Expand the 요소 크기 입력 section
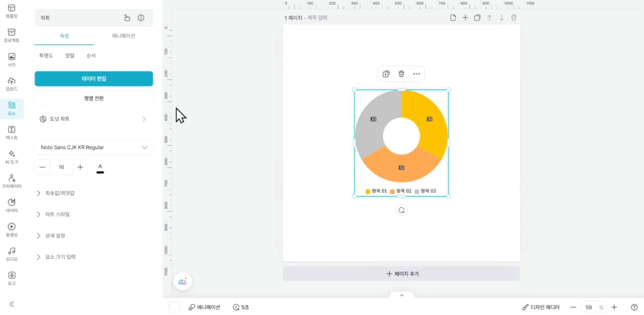644x315 pixels. click(x=56, y=257)
